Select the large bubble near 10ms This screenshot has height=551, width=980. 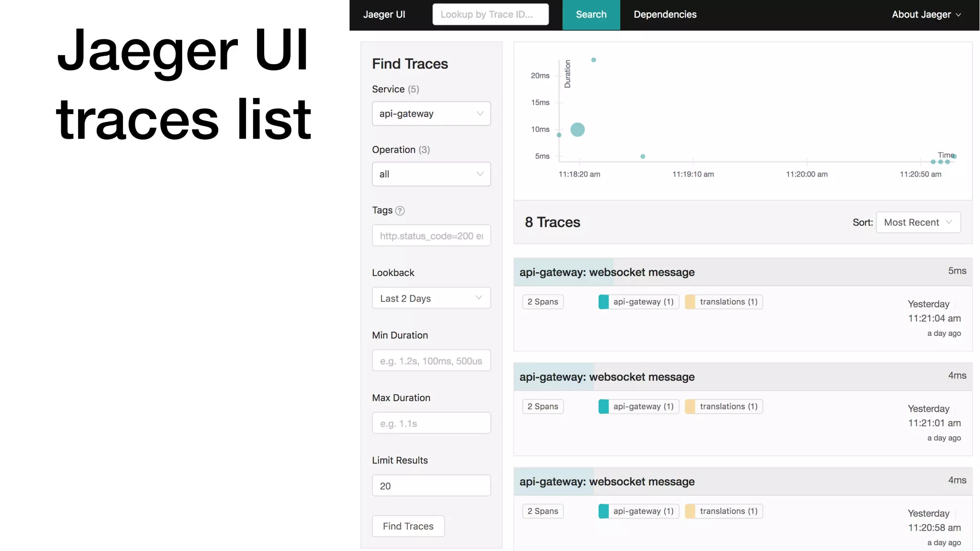(x=578, y=130)
